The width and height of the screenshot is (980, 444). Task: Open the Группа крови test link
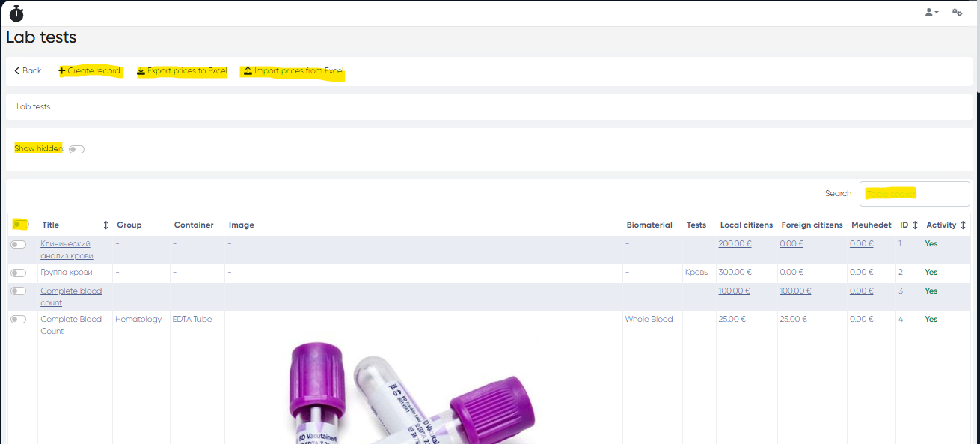(x=67, y=272)
